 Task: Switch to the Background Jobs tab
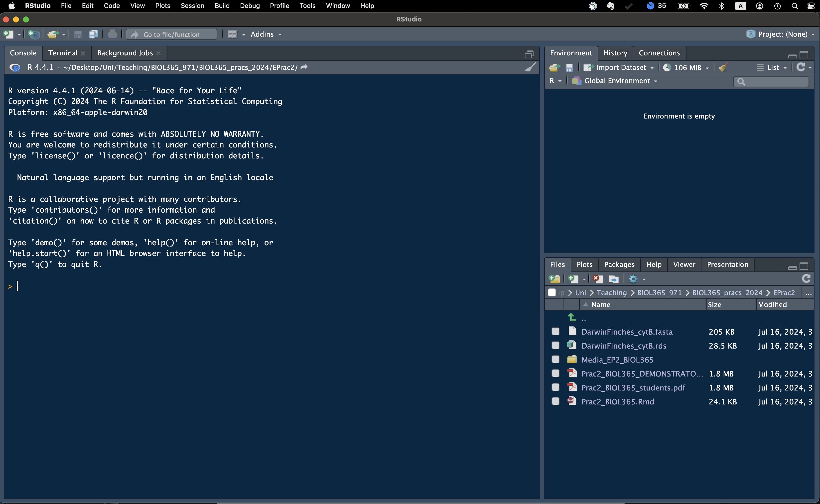pyautogui.click(x=125, y=53)
